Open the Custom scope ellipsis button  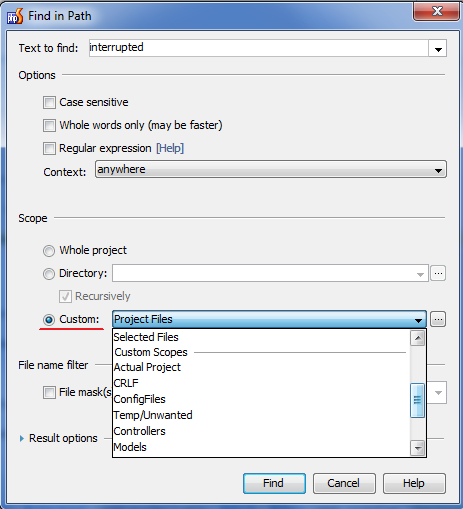(438, 319)
